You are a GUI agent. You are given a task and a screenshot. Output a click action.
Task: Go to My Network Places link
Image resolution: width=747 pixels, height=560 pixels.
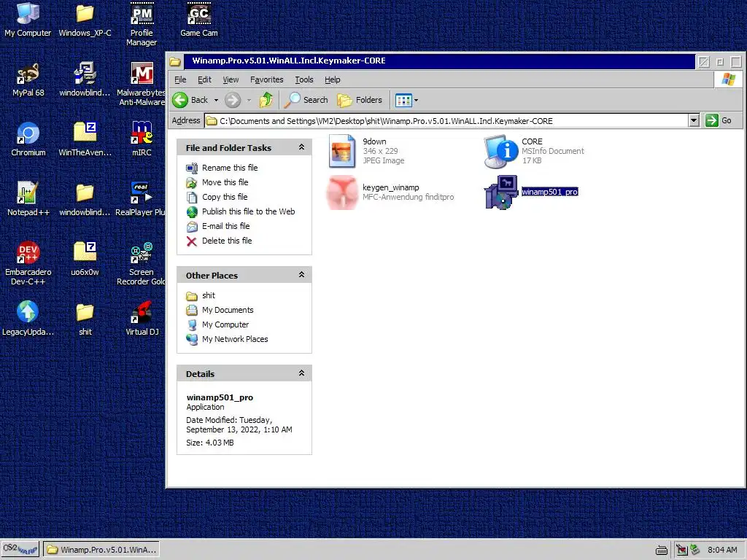pyautogui.click(x=228, y=339)
